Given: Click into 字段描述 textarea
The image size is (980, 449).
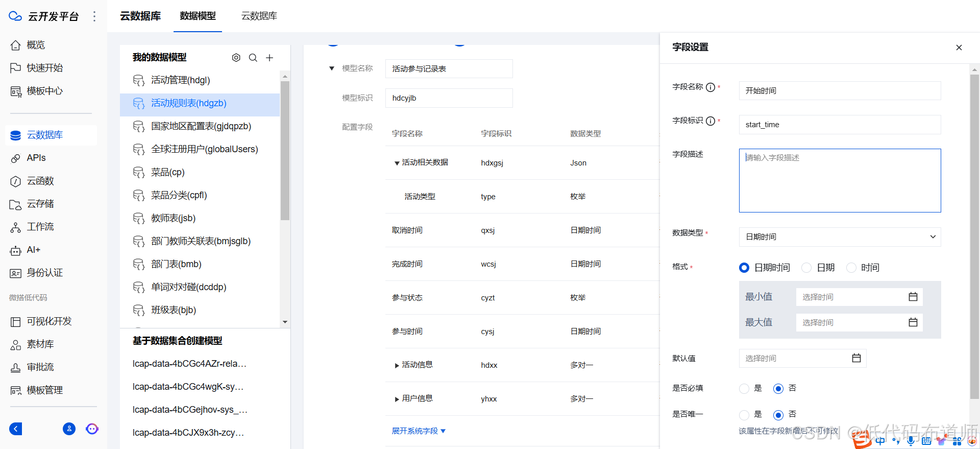Looking at the screenshot, I should click(840, 180).
